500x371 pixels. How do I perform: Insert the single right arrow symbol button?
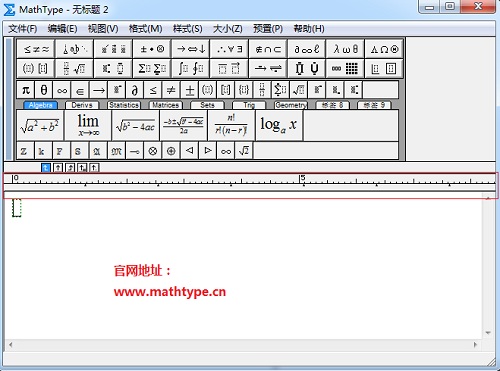(98, 90)
